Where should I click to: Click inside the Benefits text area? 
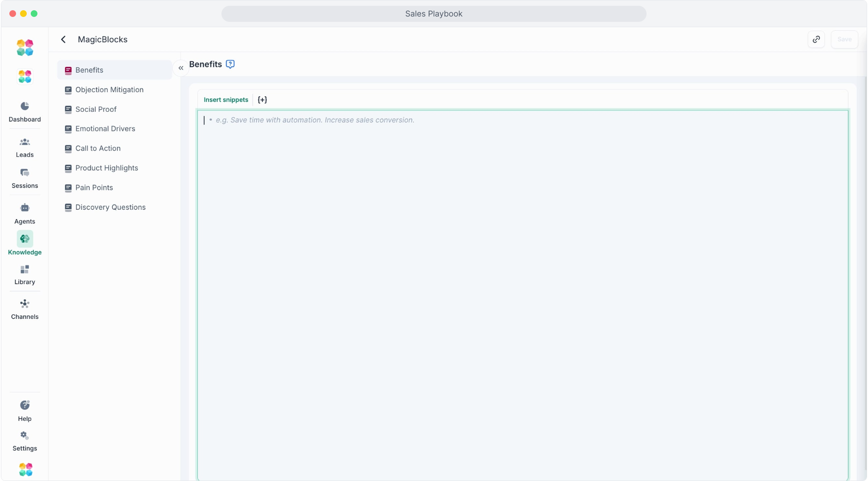[522, 294]
